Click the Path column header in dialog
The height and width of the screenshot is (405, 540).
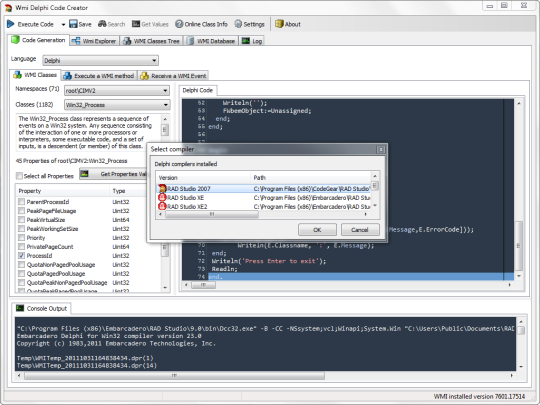pos(311,178)
